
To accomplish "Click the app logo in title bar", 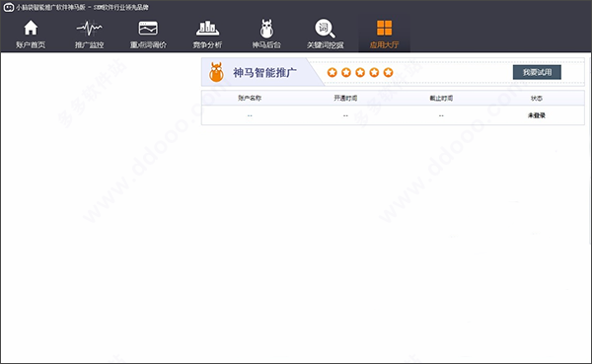I will [x=8, y=7].
